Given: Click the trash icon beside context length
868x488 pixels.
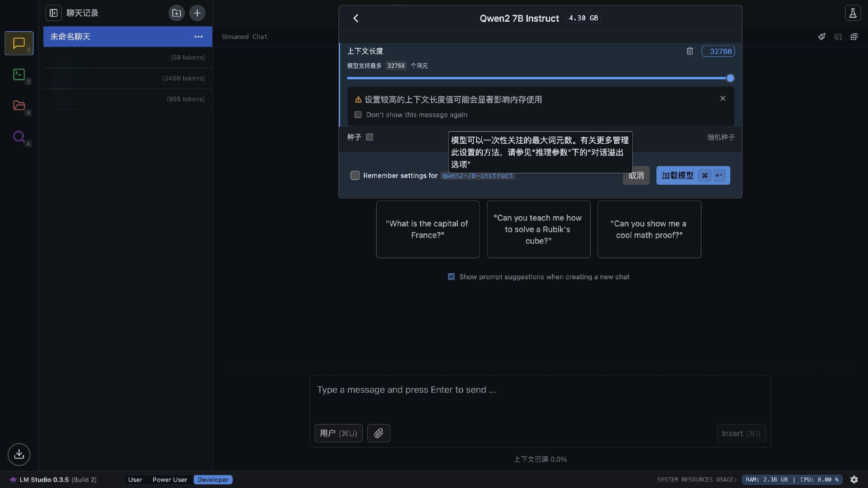Looking at the screenshot, I should coord(690,51).
